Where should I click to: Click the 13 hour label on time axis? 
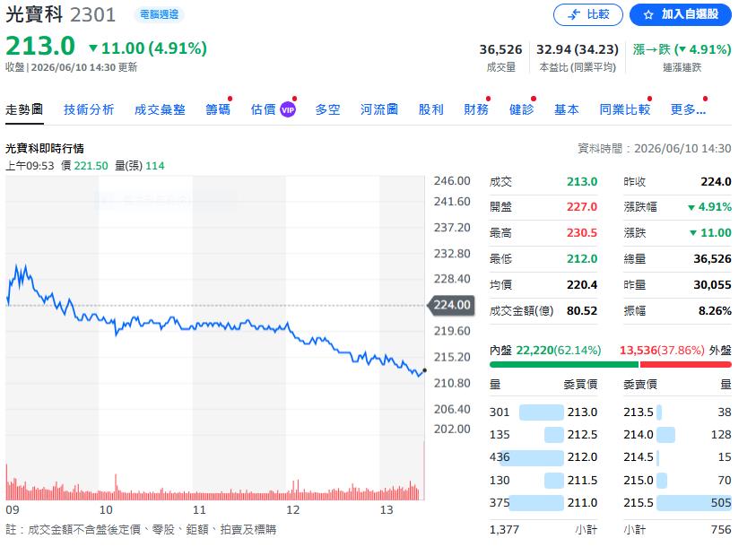[x=387, y=510]
